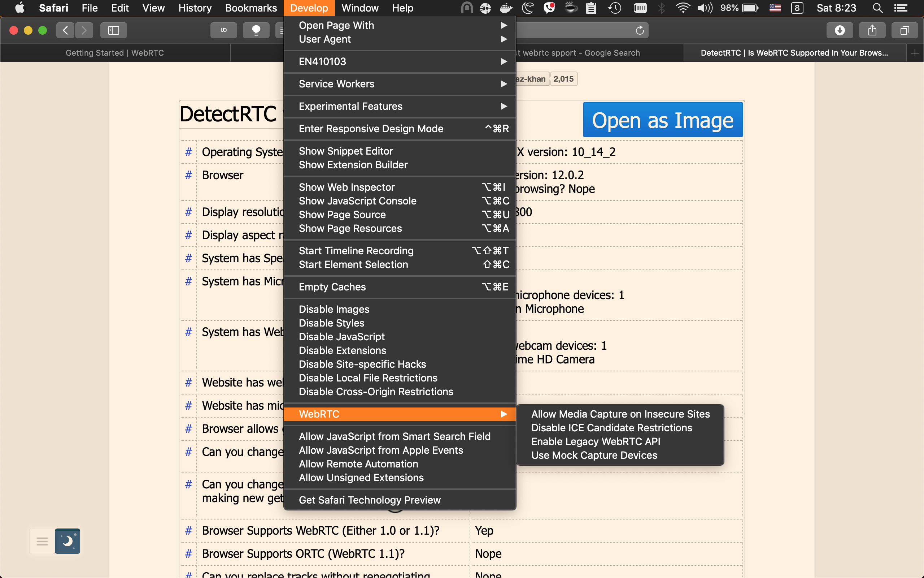Expand EN410103 device submenu
This screenshot has height=578, width=924.
[x=400, y=61]
